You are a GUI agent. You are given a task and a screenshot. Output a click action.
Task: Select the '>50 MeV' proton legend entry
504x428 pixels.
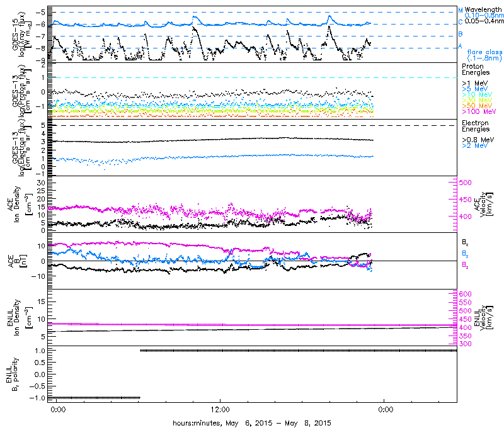pos(477,106)
